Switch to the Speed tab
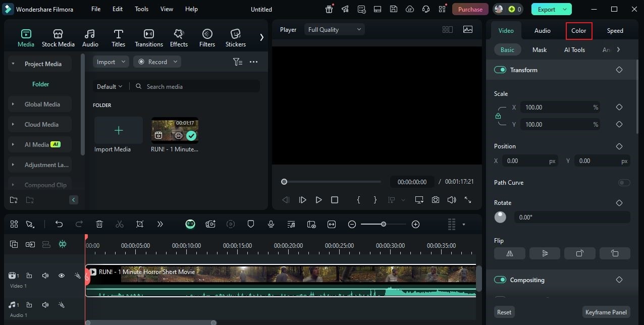644x325 pixels. [615, 30]
